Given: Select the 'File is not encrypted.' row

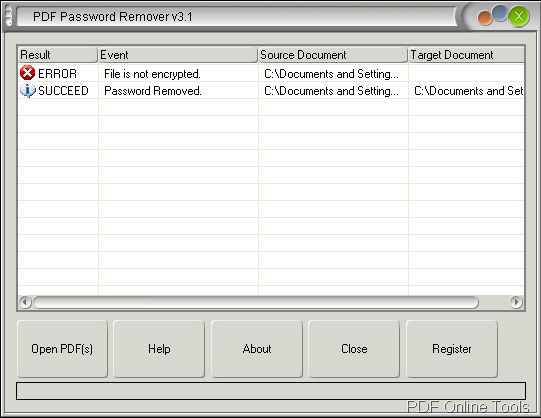Looking at the screenshot, I should tap(271, 73).
